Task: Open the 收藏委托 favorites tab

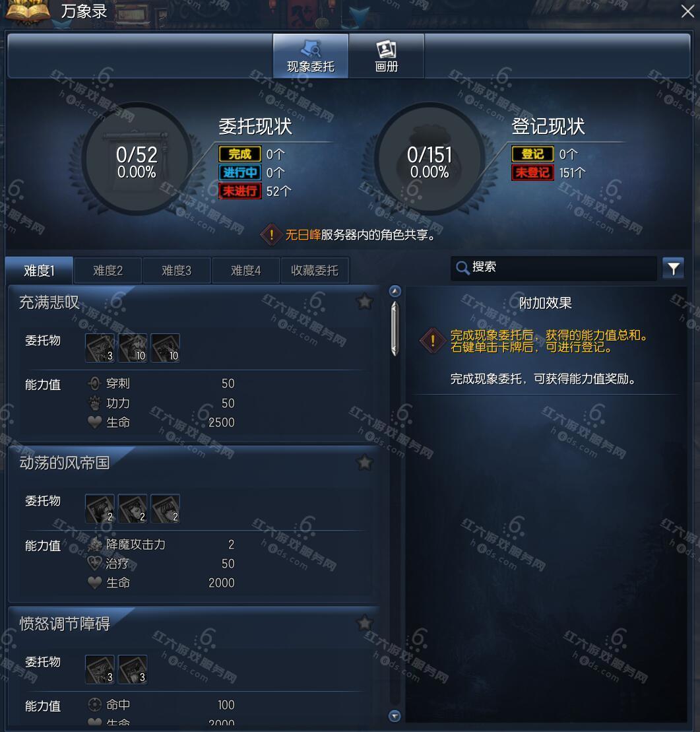Action: click(315, 271)
